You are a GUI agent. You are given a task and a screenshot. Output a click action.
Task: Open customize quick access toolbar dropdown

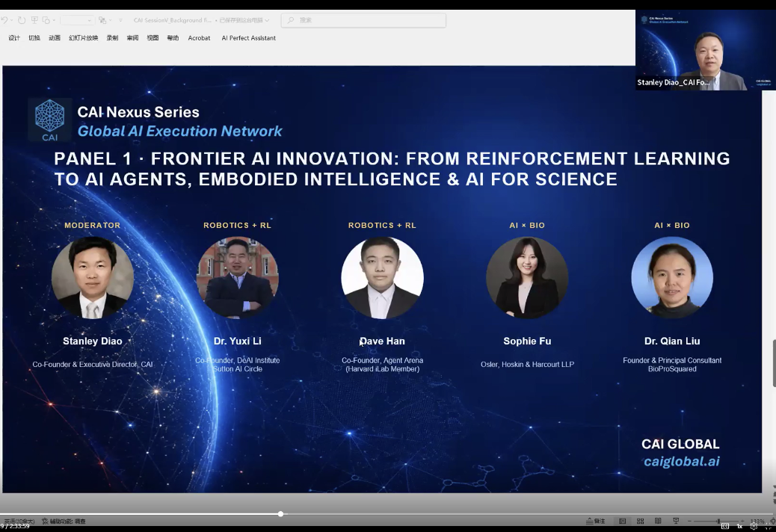(x=120, y=20)
